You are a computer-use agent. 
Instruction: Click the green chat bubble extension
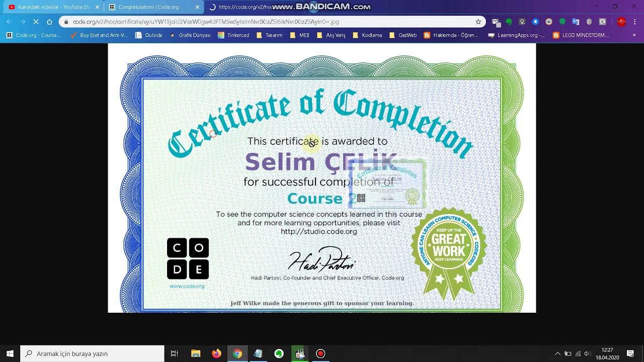click(562, 22)
